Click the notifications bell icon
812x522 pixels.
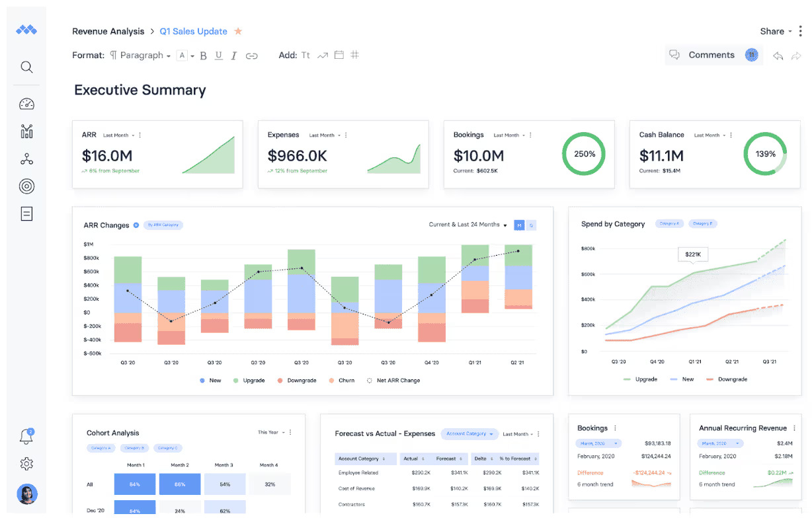point(26,437)
